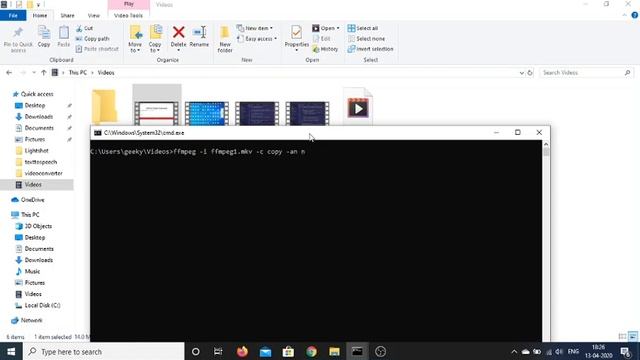Select Lightshot folder in navigation pane
640x360 pixels.
click(x=36, y=151)
